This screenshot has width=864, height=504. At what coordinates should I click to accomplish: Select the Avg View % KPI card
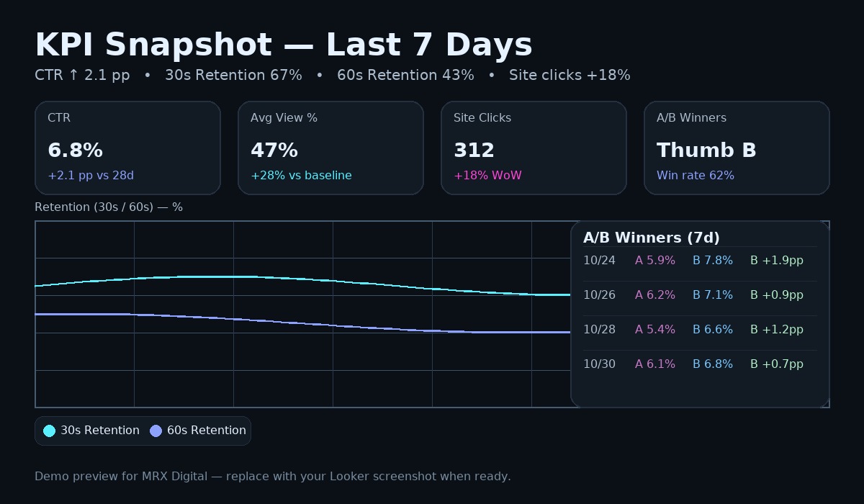(x=330, y=147)
